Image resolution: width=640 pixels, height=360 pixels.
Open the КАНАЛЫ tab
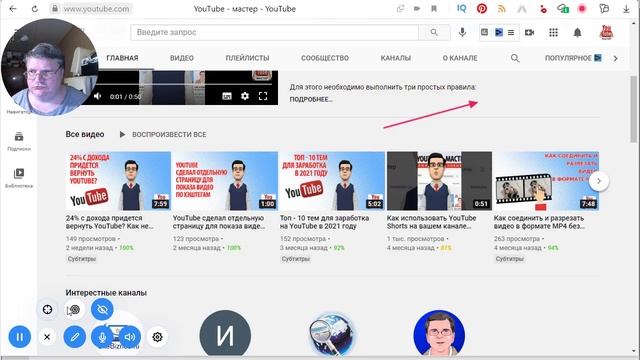(396, 58)
